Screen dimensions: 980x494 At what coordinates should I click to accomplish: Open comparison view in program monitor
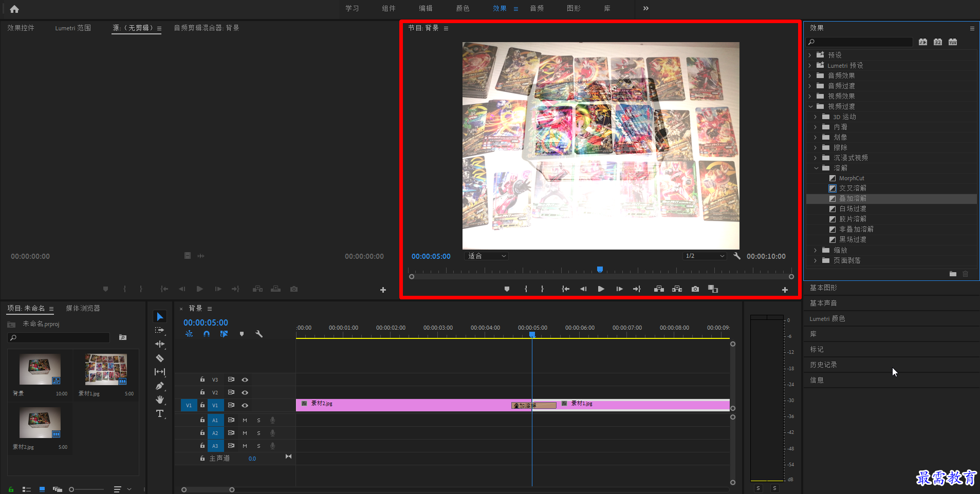click(x=713, y=289)
